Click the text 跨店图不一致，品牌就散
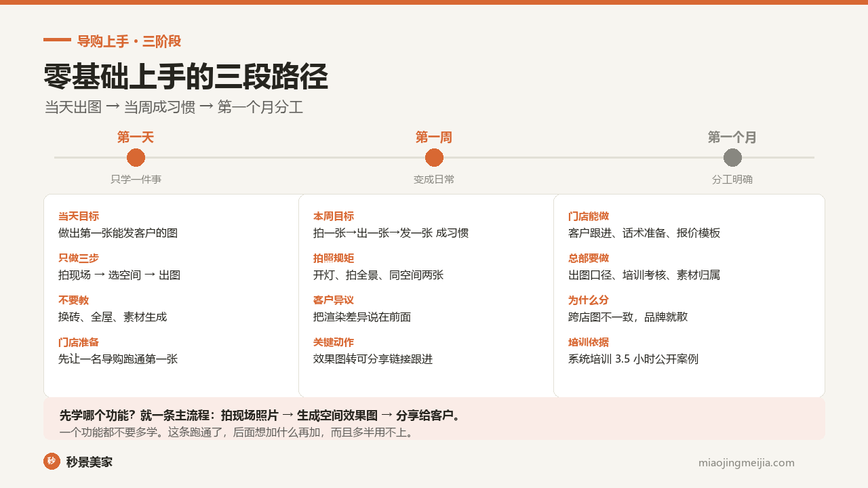Viewport: 868px width, 488px height. coord(628,317)
